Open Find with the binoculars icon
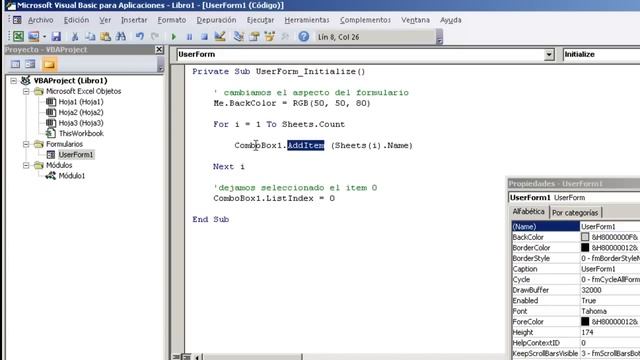This screenshot has width=640, height=360. tap(121, 36)
